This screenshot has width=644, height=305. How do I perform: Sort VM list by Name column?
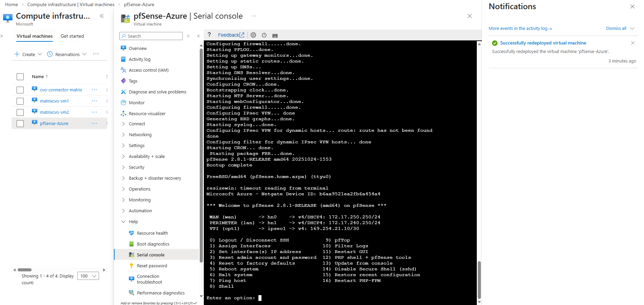pyautogui.click(x=40, y=77)
